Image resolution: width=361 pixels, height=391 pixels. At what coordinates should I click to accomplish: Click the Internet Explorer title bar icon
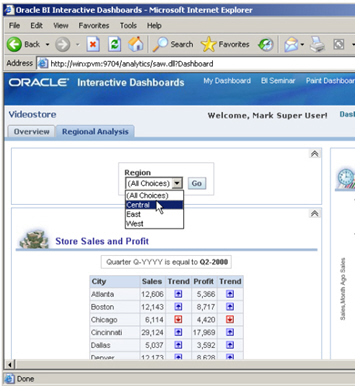coord(9,10)
